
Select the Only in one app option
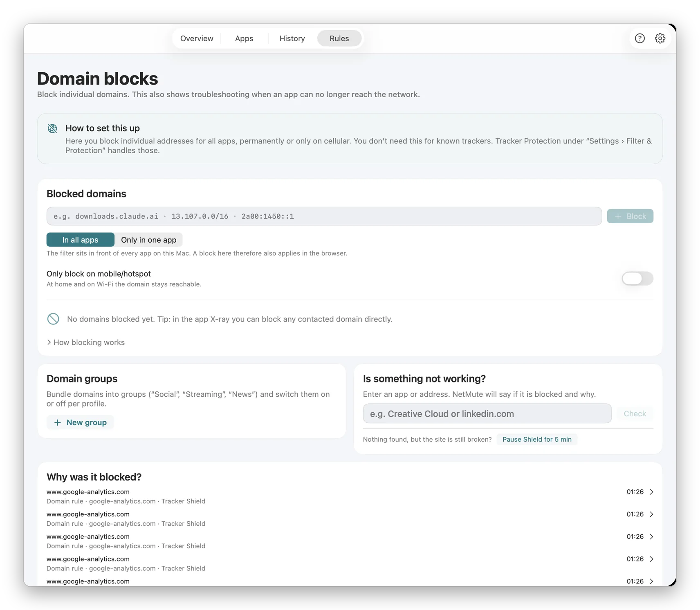coord(148,240)
